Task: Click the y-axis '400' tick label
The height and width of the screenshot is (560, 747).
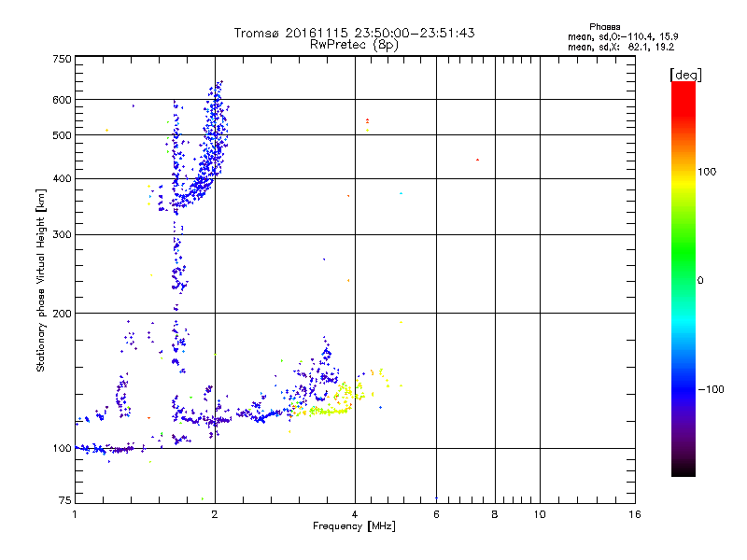Action: point(62,179)
